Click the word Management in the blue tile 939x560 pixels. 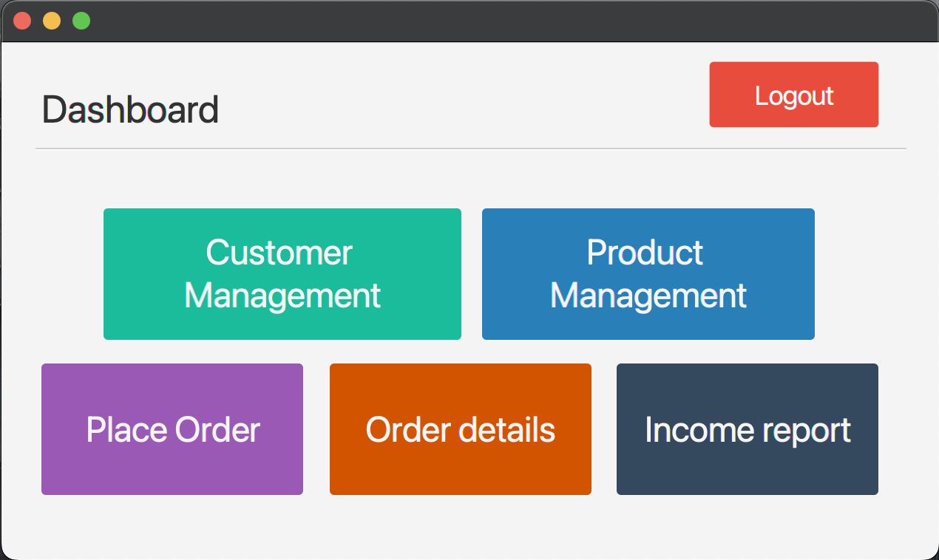click(x=648, y=296)
